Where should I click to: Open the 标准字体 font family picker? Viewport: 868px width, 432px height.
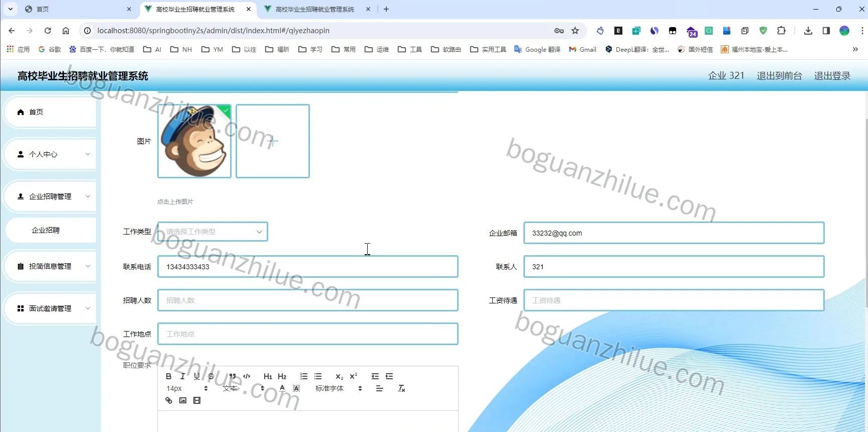(x=339, y=388)
